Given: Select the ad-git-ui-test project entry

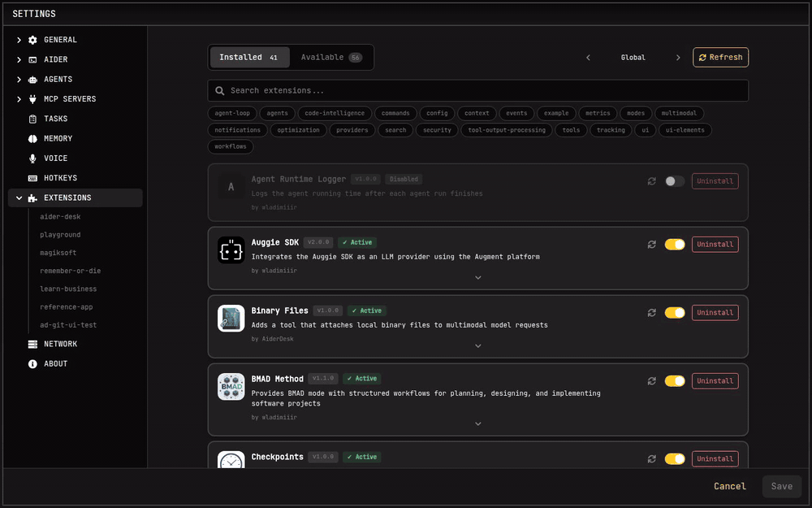Looking at the screenshot, I should [68, 325].
